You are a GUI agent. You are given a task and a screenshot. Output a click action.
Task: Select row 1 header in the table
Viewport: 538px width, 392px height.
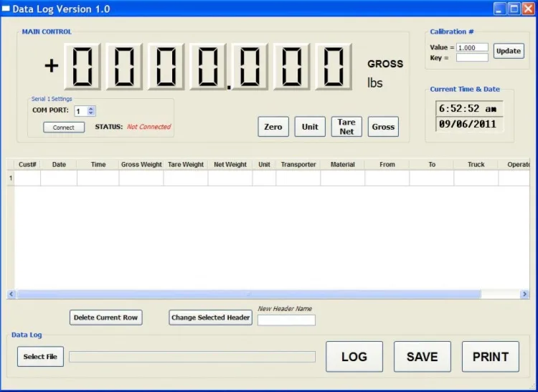click(11, 178)
